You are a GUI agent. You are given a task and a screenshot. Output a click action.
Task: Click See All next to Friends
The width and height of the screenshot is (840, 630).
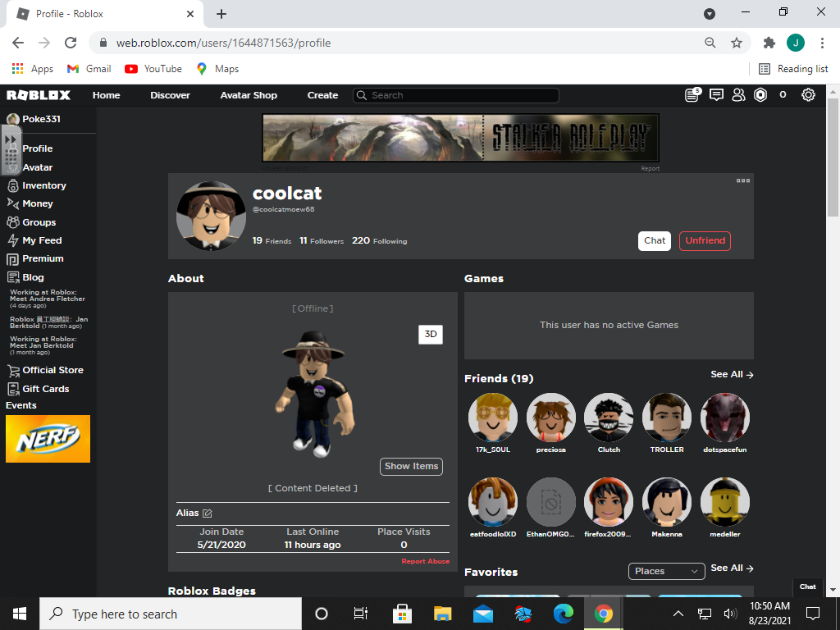pos(731,374)
